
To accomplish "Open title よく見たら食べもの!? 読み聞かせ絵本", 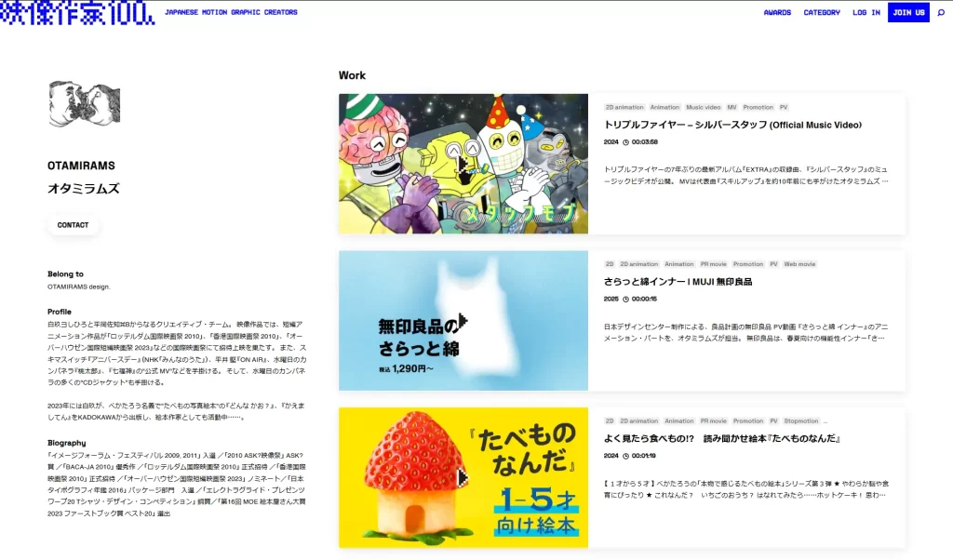I will (722, 438).
